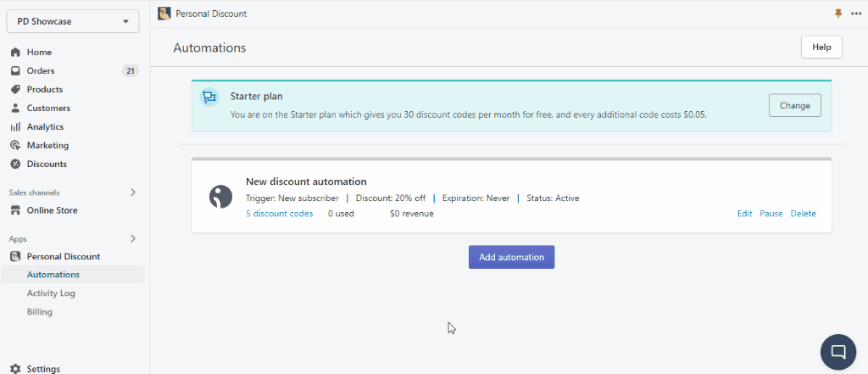This screenshot has width=868, height=374.
Task: Click the Personal Discount header app icon
Action: (x=164, y=14)
